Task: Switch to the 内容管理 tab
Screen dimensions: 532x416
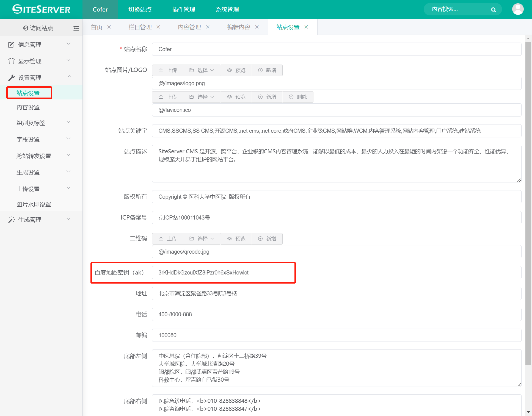Action: (189, 27)
